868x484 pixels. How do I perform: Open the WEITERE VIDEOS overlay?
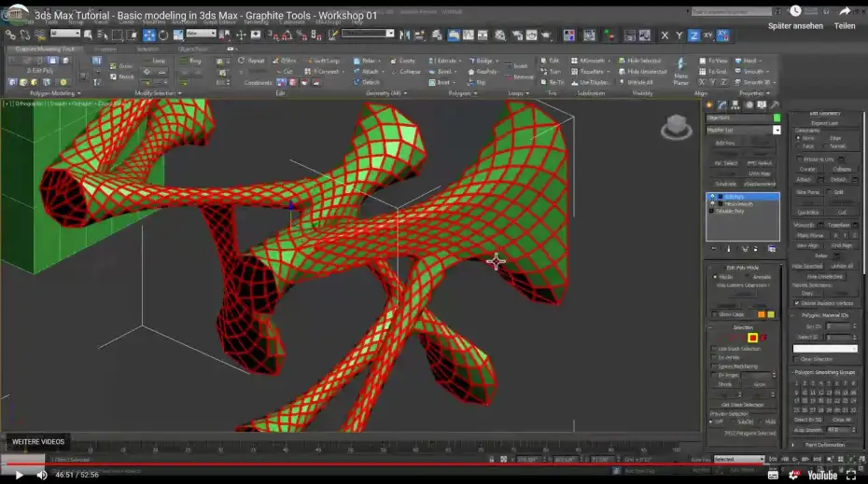click(x=38, y=441)
